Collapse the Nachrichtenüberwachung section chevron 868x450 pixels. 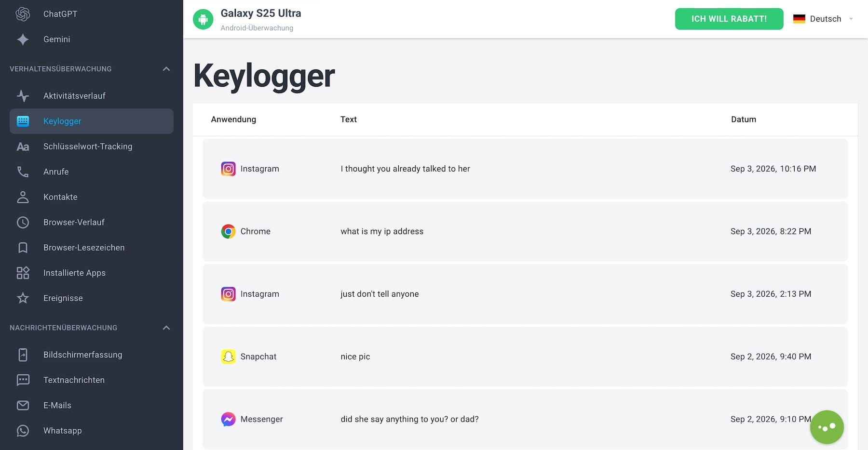(166, 328)
